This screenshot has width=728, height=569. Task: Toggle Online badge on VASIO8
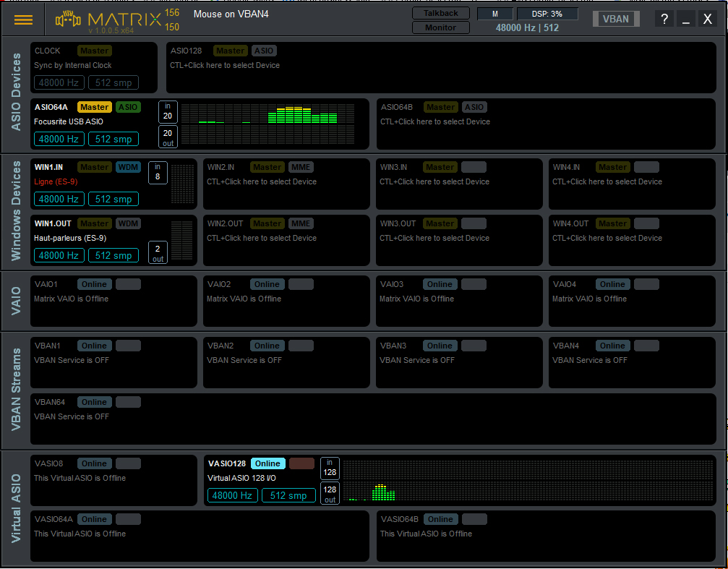[94, 463]
